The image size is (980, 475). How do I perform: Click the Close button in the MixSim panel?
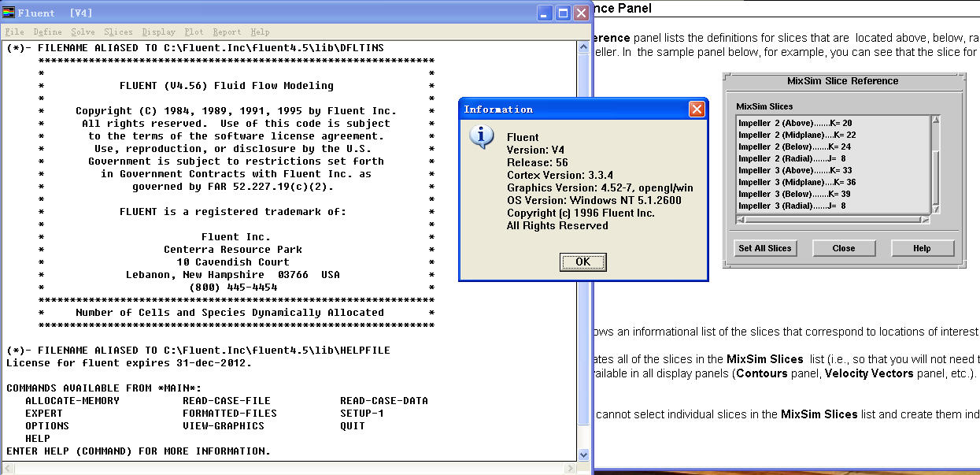[844, 248]
